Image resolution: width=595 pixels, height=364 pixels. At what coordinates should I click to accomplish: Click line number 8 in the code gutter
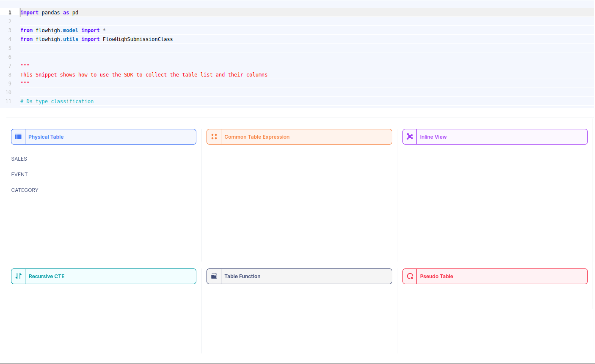[10, 75]
